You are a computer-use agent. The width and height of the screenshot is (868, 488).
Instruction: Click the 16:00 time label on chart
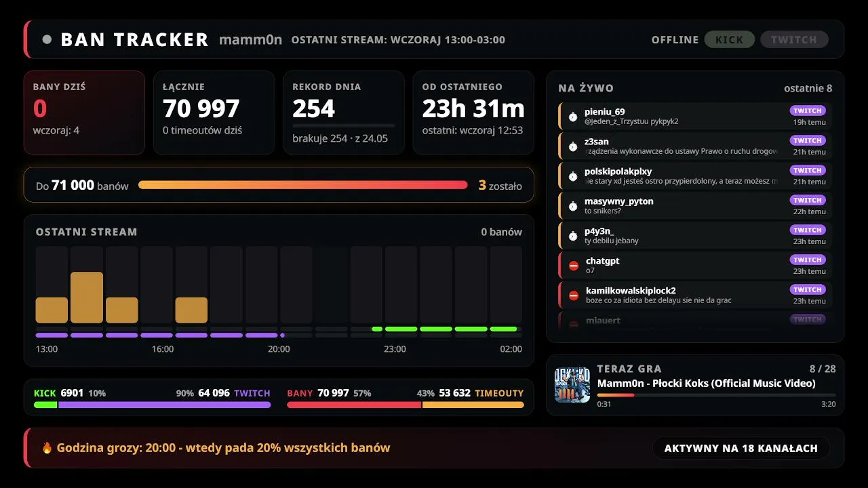point(163,349)
